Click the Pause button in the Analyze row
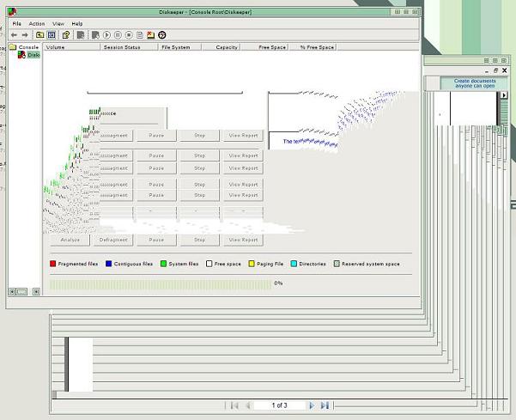Viewport: 516px width, 420px height. 156,240
